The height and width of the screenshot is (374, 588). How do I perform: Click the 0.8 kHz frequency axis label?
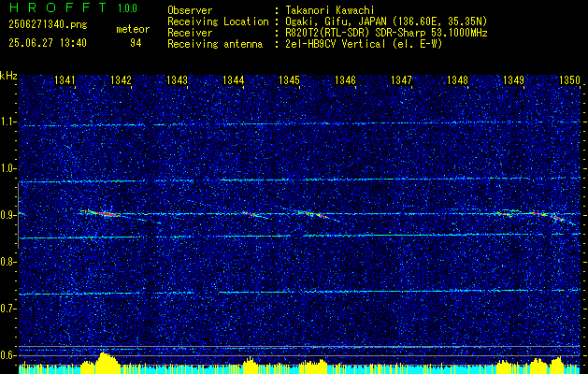7,262
